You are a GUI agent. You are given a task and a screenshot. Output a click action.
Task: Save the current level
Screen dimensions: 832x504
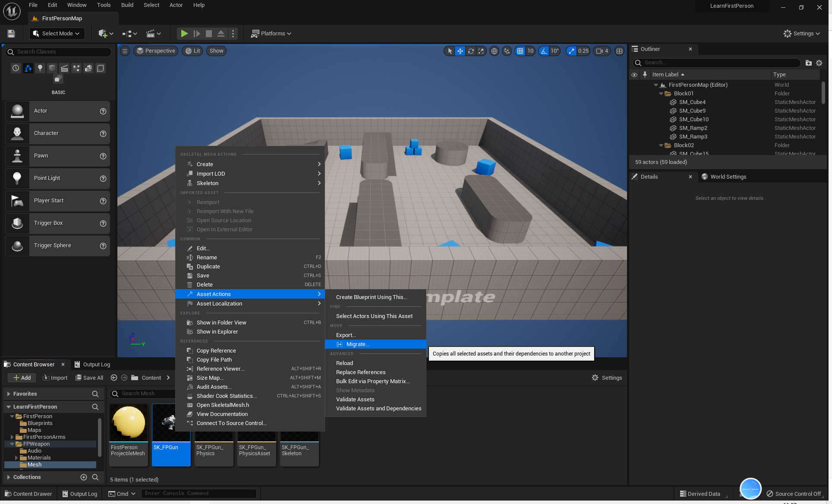point(11,33)
